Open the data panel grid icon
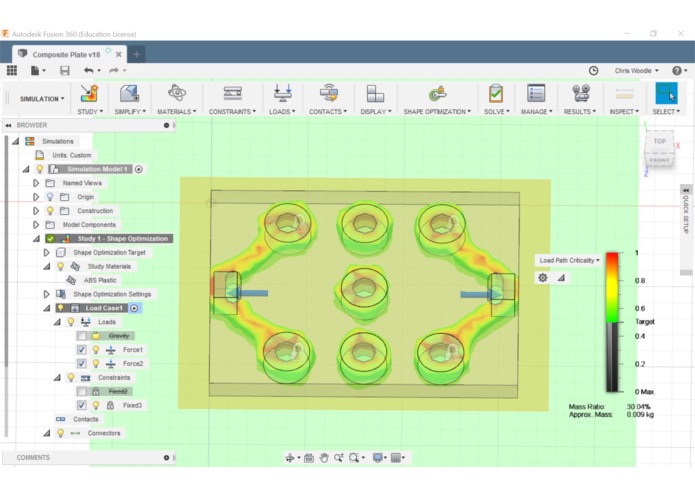The height and width of the screenshot is (494, 695). coord(12,70)
